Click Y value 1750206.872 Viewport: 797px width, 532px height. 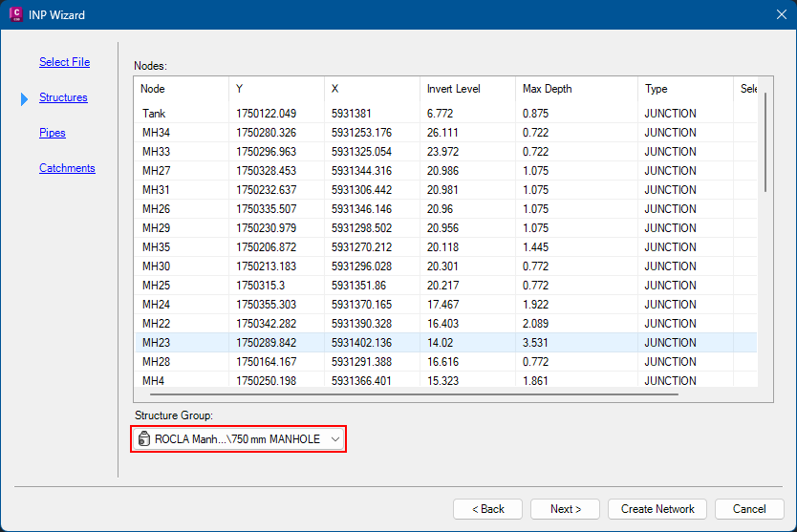[x=266, y=247]
